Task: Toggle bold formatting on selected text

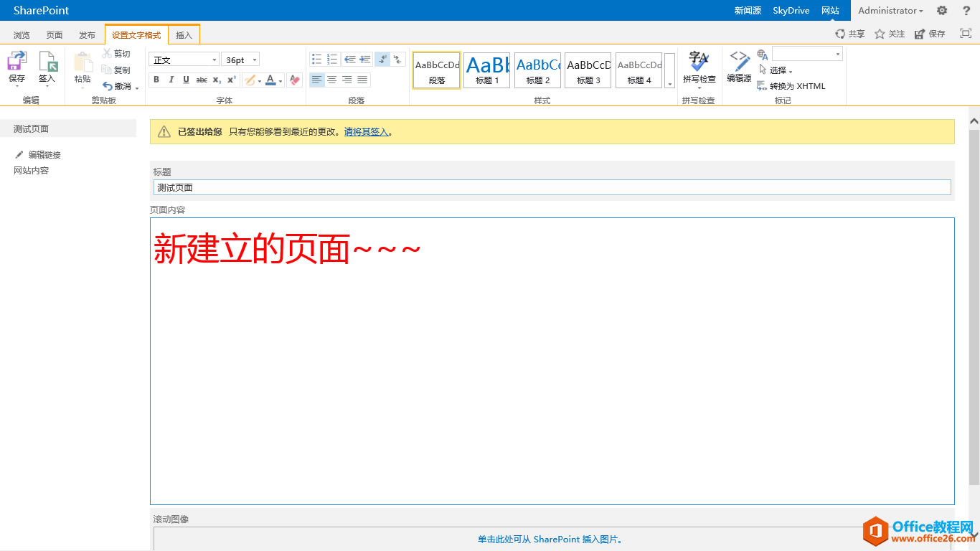Action: tap(156, 80)
